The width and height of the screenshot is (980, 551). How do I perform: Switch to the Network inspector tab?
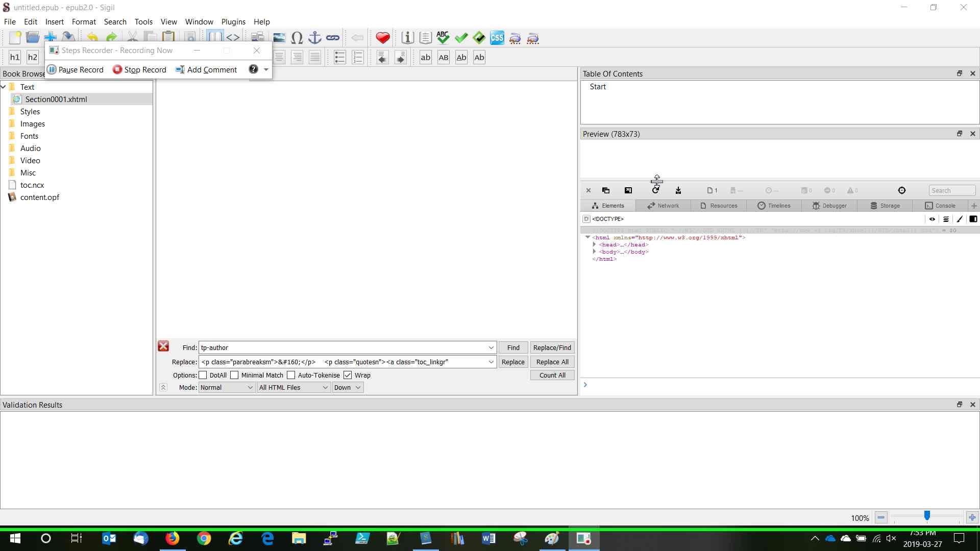click(x=663, y=206)
